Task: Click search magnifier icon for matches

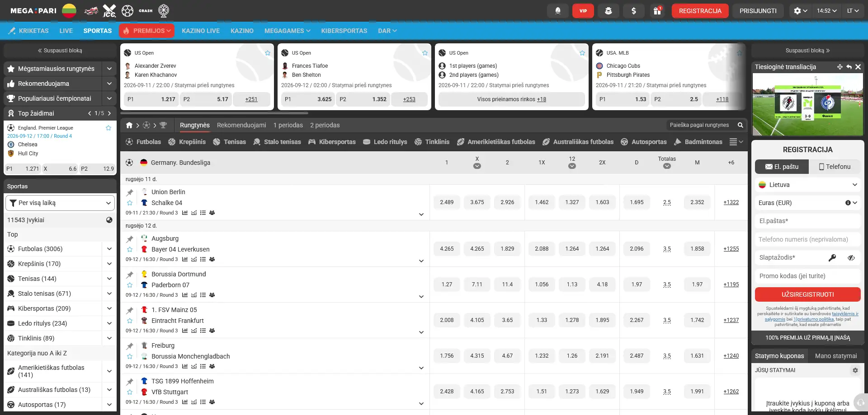Action: click(x=741, y=125)
